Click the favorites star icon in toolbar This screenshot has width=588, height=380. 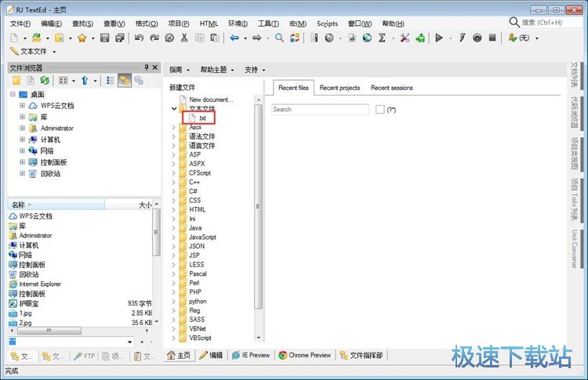[x=81, y=38]
